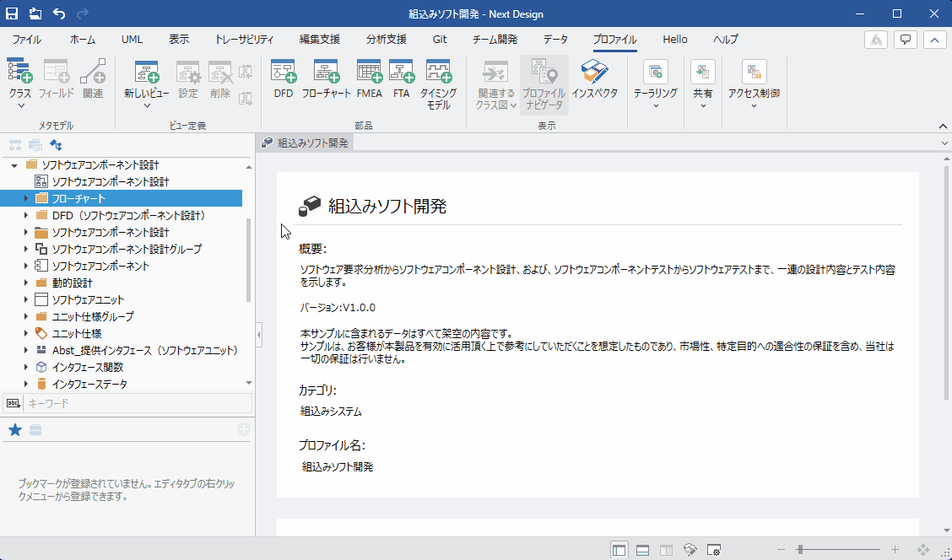The height and width of the screenshot is (560, 952).
Task: Select Abst_提供インタフェース(ソフトウェアユニット) item
Action: [x=144, y=350]
